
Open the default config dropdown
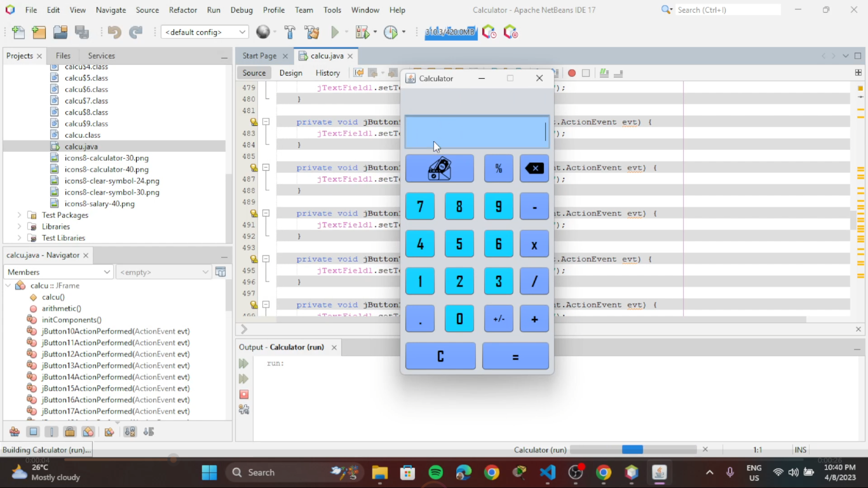[205, 32]
